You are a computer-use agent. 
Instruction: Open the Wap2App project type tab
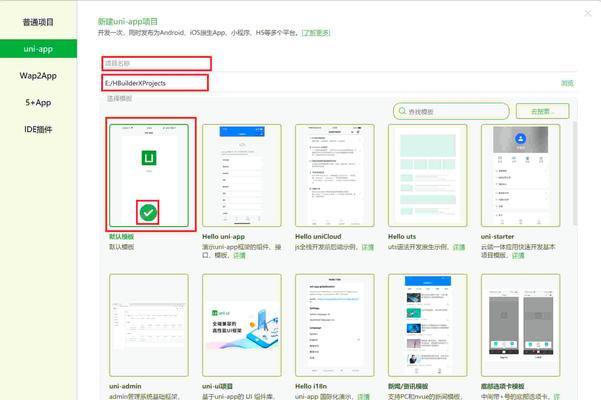(x=37, y=75)
